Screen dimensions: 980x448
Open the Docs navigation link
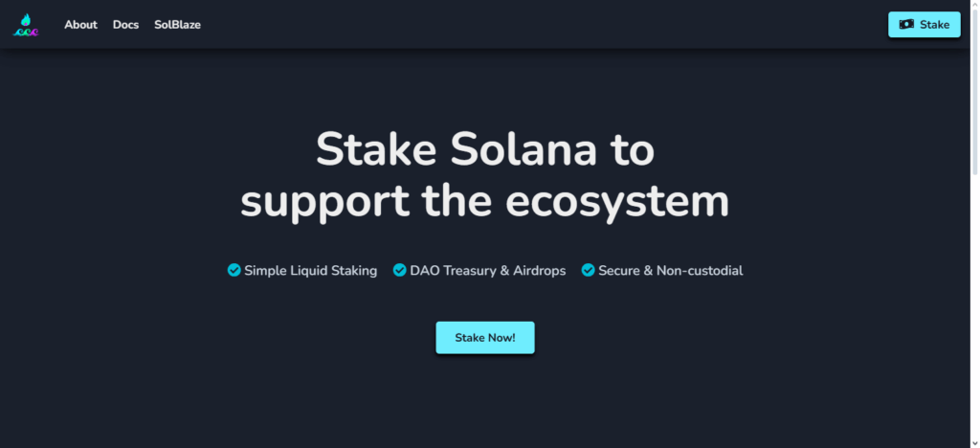coord(125,25)
